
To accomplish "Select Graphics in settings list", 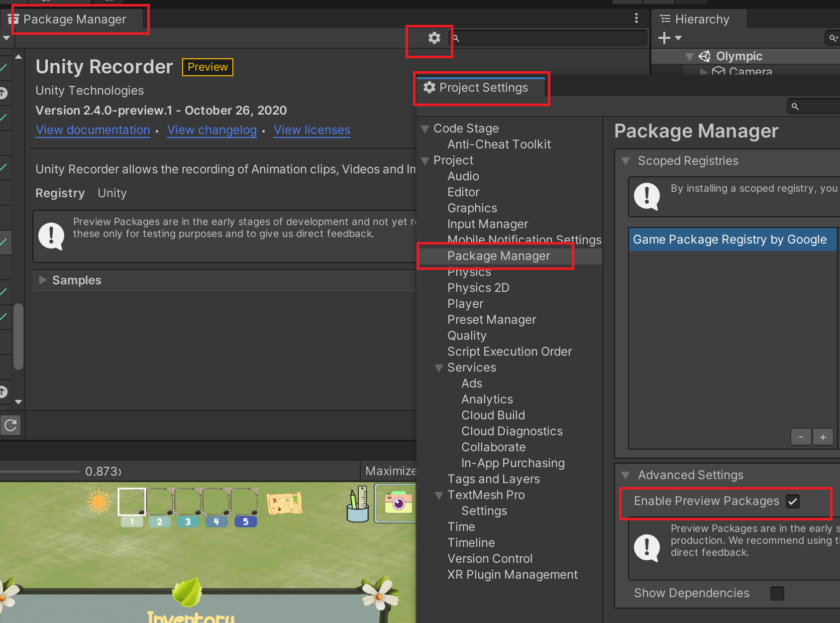I will (472, 208).
